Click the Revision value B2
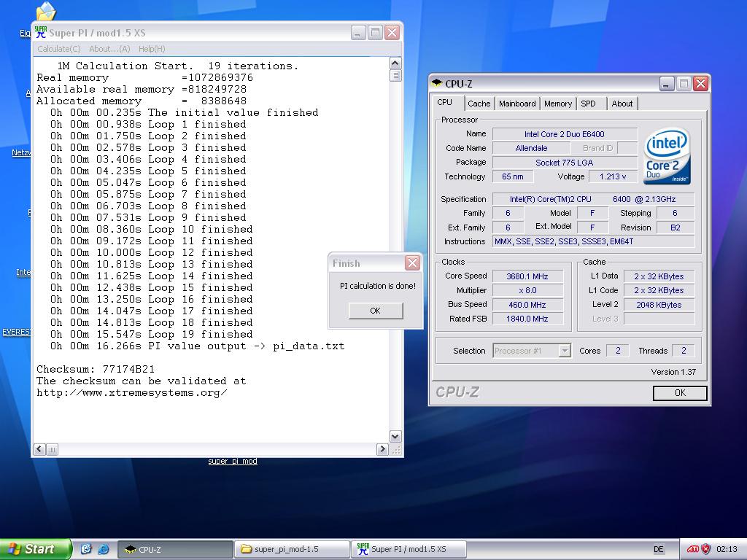The height and width of the screenshot is (560, 747). [676, 227]
